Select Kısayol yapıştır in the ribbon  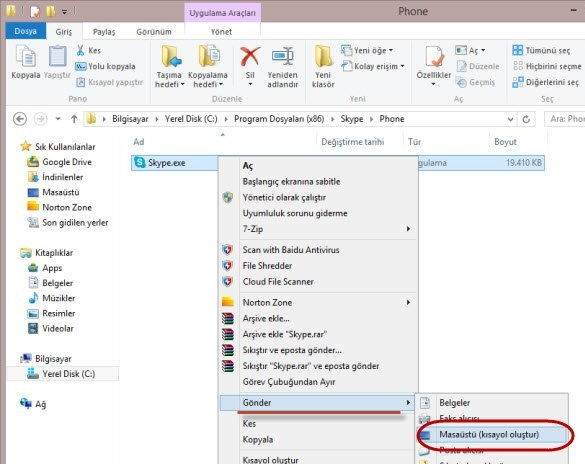coord(109,82)
